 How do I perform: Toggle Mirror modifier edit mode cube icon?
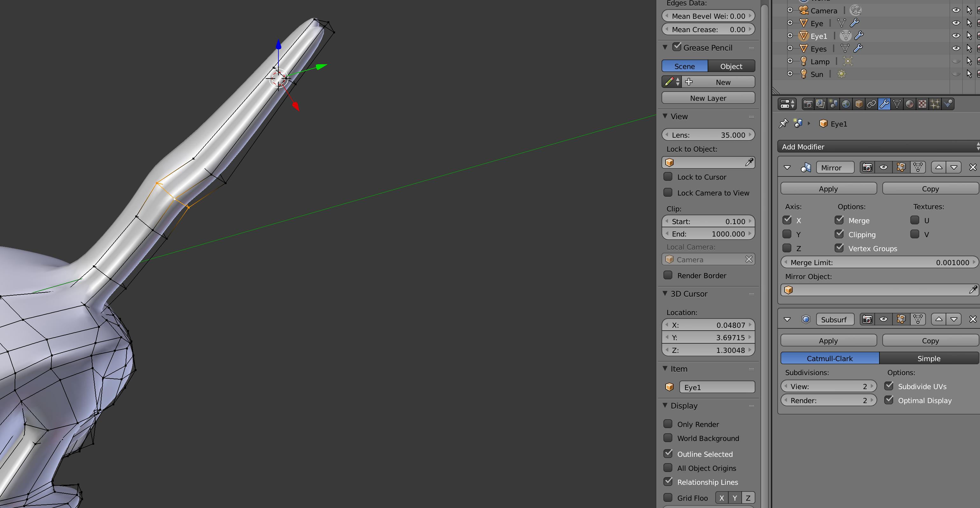[901, 167]
